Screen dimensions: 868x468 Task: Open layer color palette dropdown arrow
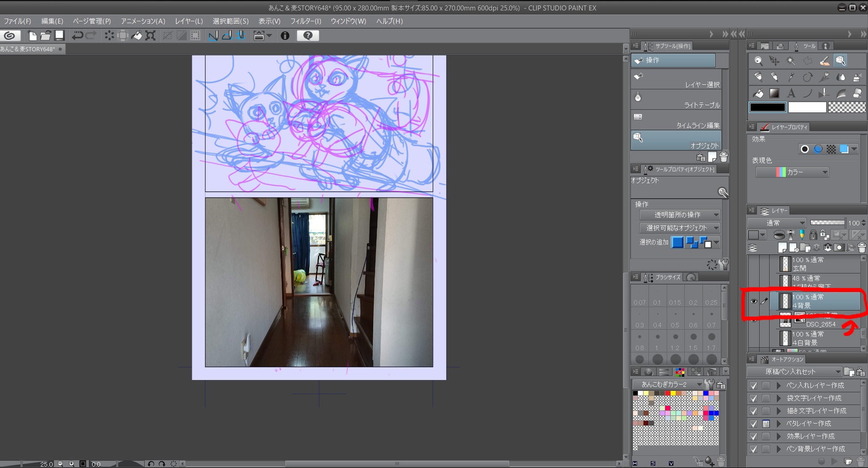click(x=762, y=235)
